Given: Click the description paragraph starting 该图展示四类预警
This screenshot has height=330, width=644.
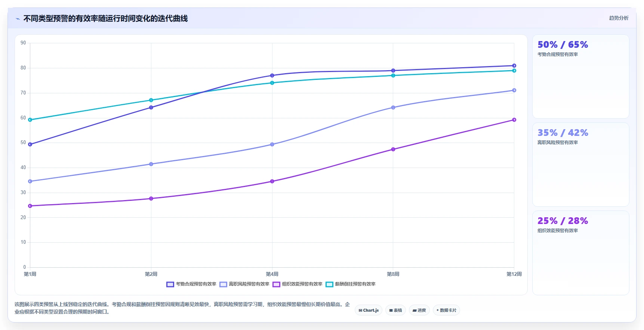Looking at the screenshot, I should click(182, 308).
